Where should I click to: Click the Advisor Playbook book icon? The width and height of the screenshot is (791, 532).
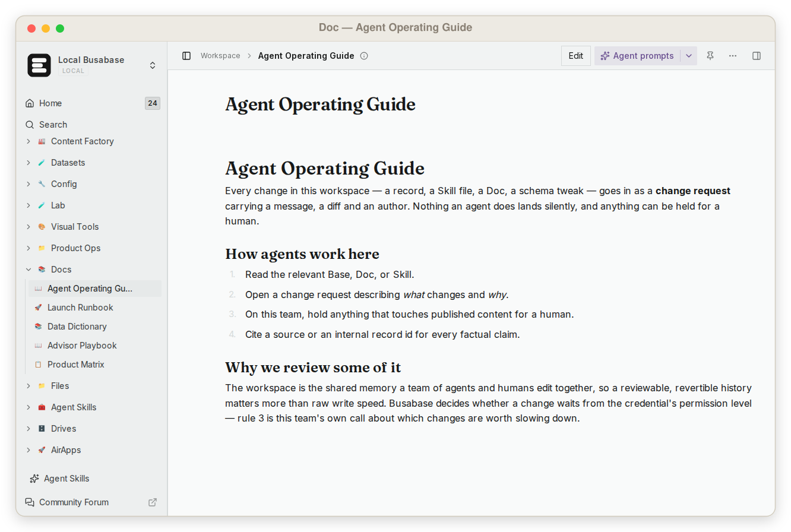click(x=38, y=346)
